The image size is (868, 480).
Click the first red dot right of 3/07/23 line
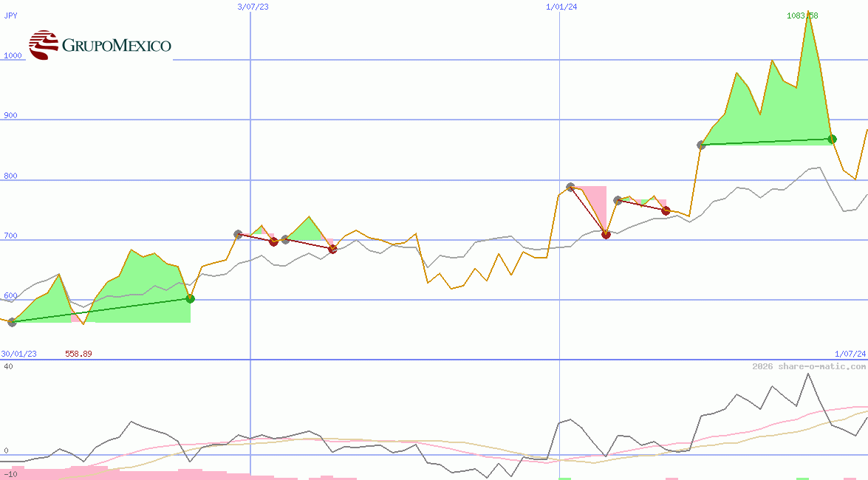pos(274,241)
